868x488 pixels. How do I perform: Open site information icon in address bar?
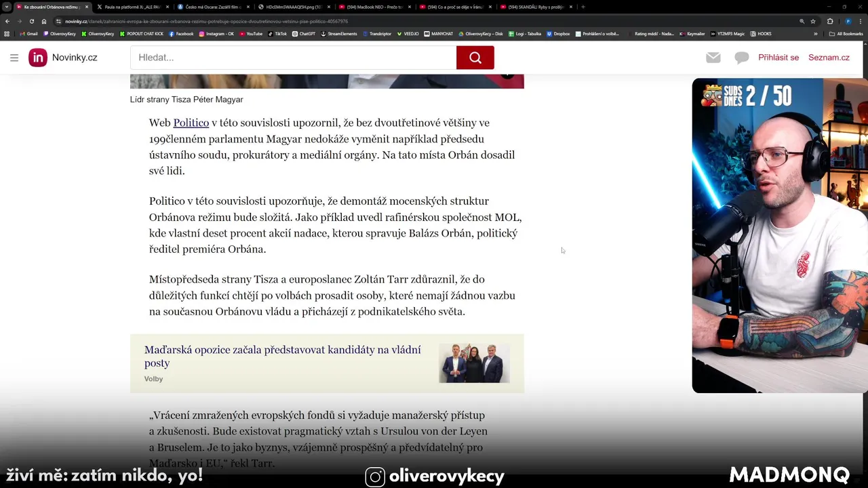(60, 21)
